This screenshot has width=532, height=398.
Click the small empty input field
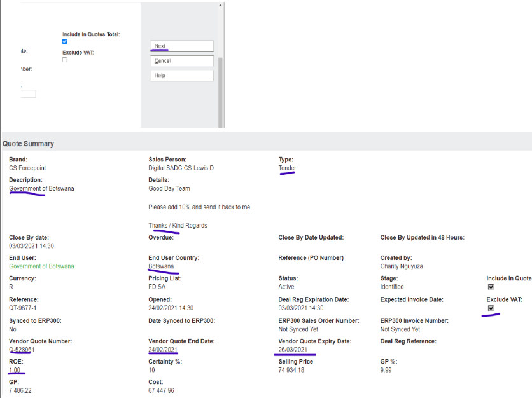(x=28, y=94)
